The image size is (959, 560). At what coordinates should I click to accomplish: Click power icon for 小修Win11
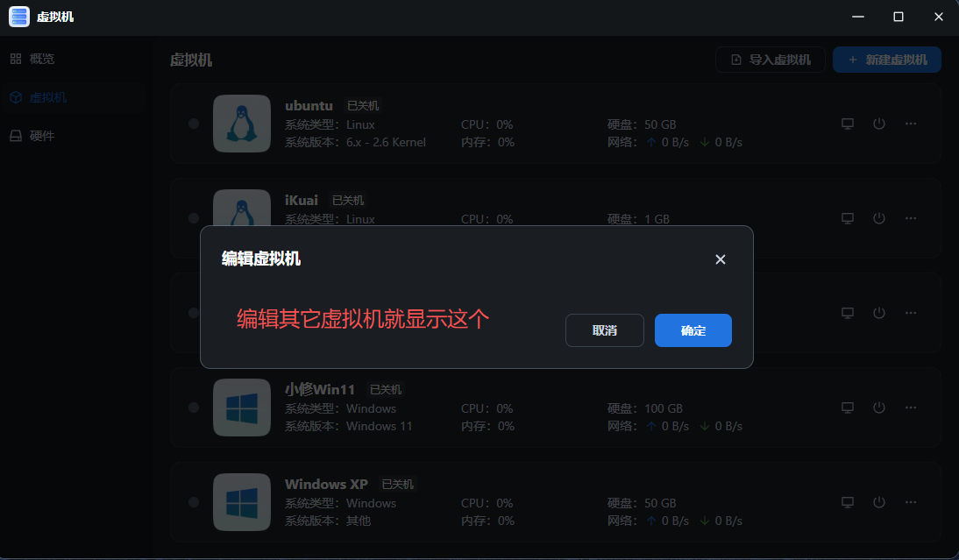click(x=879, y=408)
